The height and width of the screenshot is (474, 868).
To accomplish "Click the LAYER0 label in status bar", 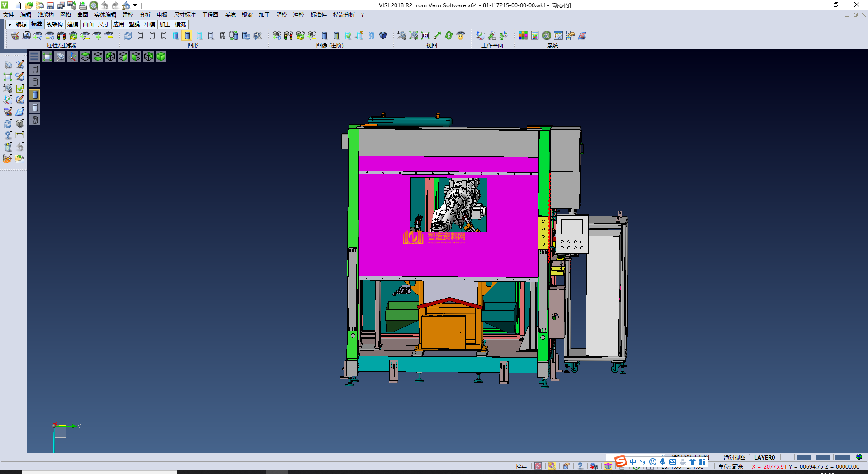I will [764, 457].
